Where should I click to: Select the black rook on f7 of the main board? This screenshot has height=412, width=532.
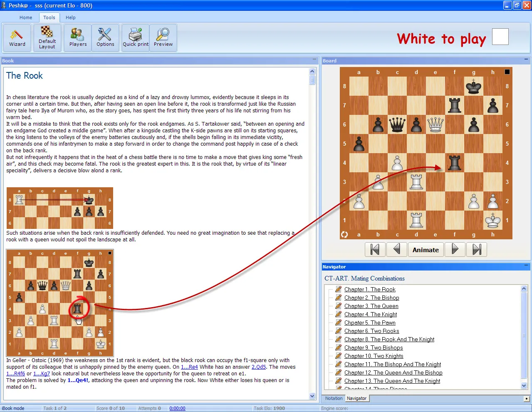(455, 105)
